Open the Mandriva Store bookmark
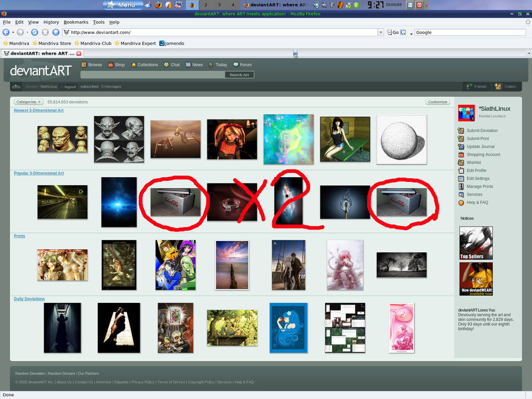 point(52,44)
